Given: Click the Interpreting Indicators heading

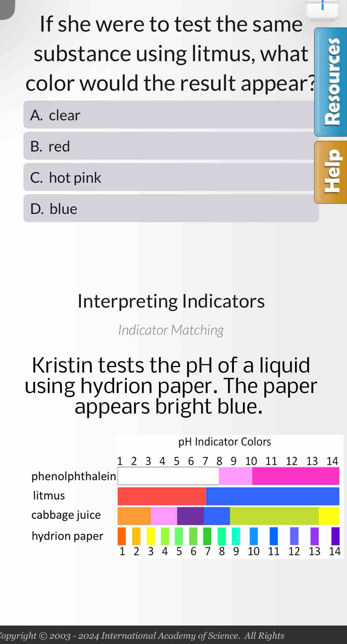Looking at the screenshot, I should pyautogui.click(x=171, y=302).
